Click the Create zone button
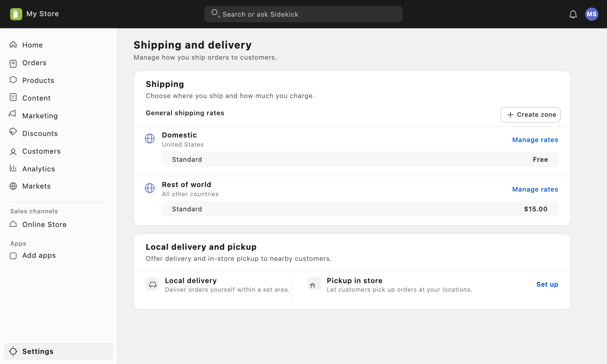The width and height of the screenshot is (607, 364). [530, 115]
